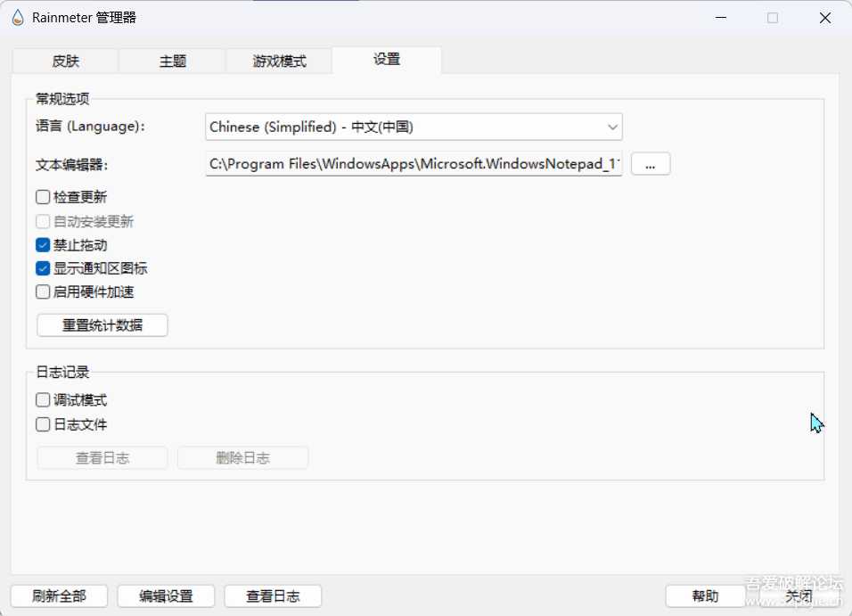Click the 文本编辑器 path input field
This screenshot has height=616, width=852.
point(414,164)
